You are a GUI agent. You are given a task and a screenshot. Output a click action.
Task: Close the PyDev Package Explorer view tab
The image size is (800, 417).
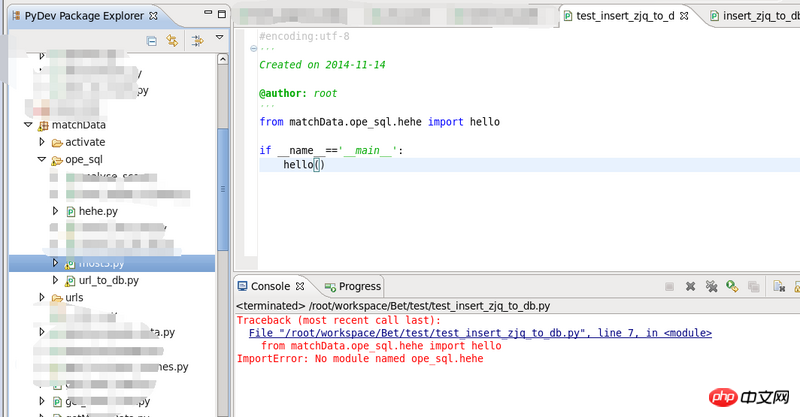[x=151, y=16]
